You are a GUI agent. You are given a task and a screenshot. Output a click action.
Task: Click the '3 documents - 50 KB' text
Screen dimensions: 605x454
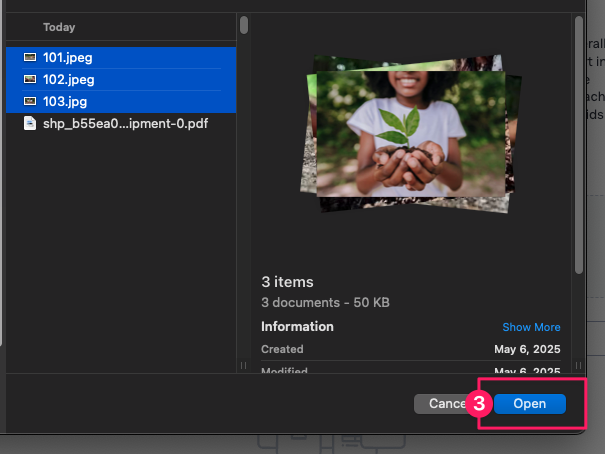coord(325,302)
